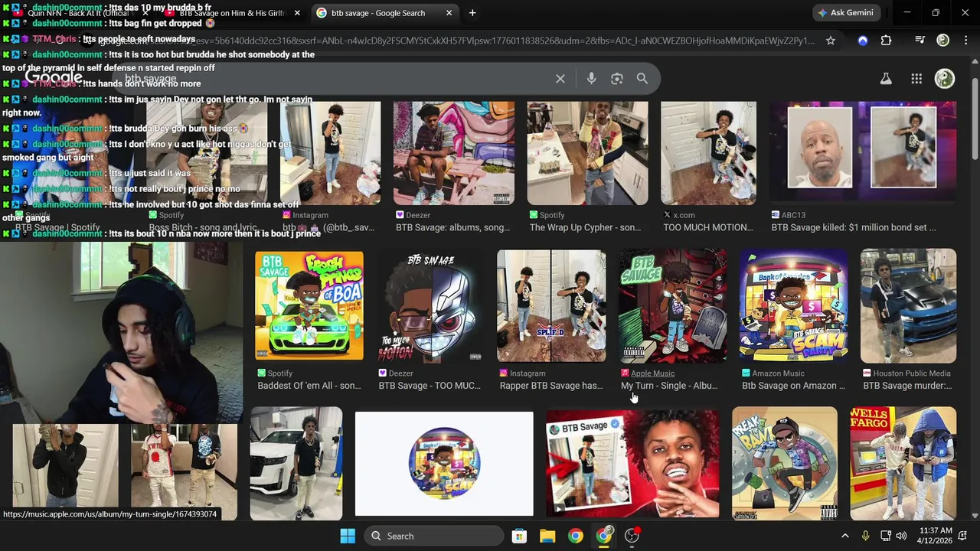This screenshot has height=551, width=980.
Task: Open File Explorer from taskbar
Action: (x=547, y=536)
